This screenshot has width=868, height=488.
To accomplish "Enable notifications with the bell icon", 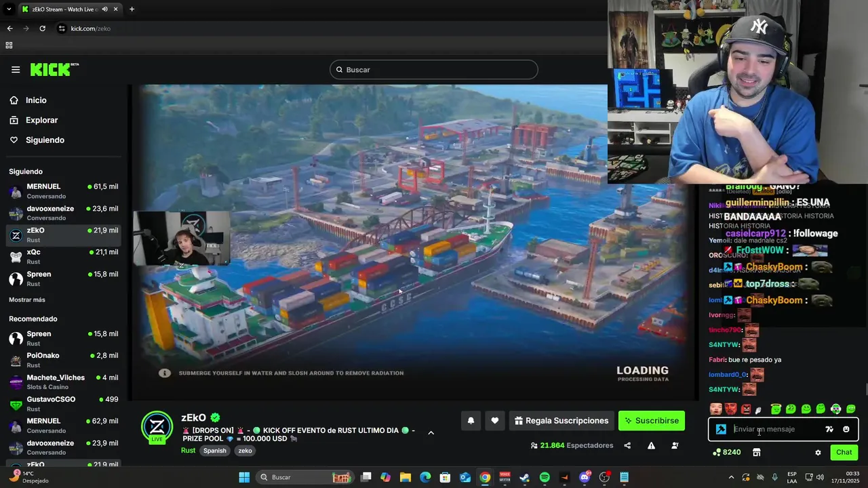I will (471, 421).
